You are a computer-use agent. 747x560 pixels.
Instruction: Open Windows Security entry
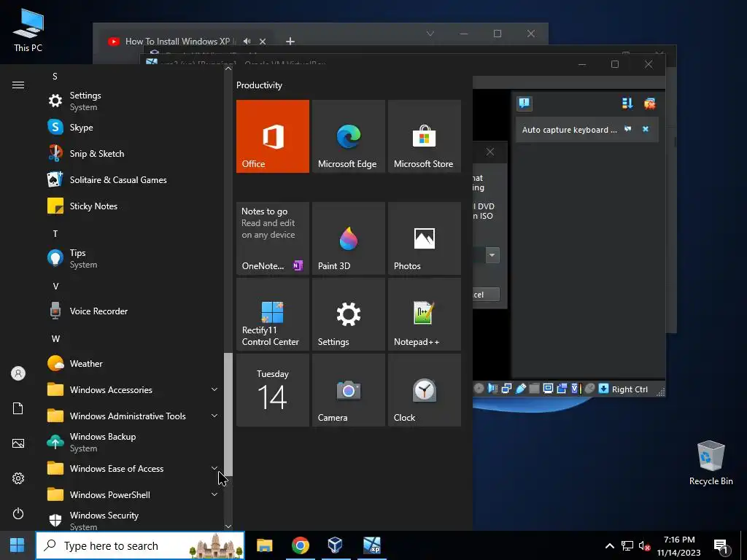click(133, 521)
